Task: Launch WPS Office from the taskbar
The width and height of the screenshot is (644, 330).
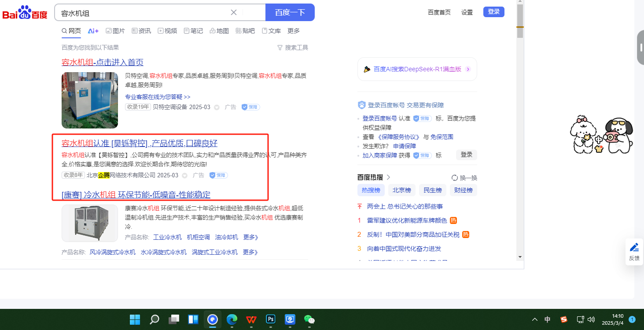Action: click(251, 319)
